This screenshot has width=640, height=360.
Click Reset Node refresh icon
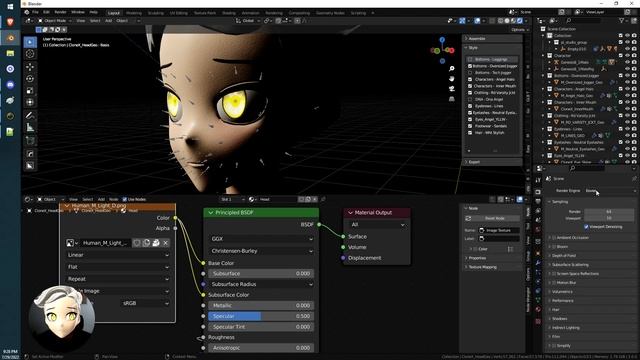(468, 218)
